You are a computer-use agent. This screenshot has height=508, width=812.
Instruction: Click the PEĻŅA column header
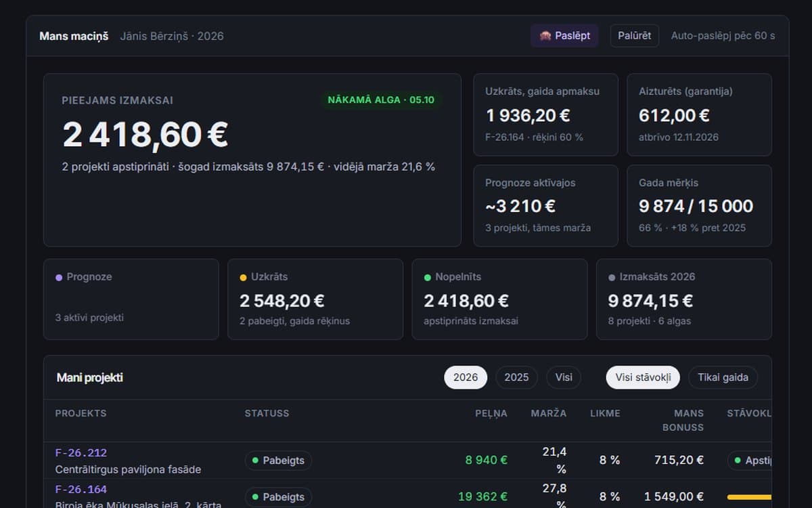tap(491, 413)
